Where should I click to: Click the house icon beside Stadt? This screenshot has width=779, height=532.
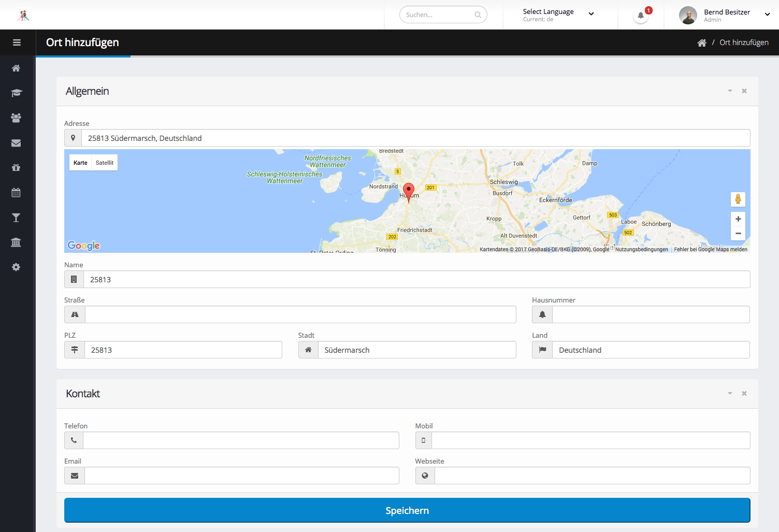(x=308, y=350)
